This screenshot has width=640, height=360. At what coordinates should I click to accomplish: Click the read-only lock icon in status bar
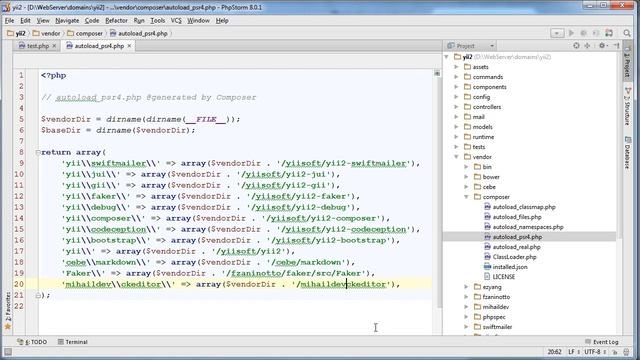[x=615, y=352]
